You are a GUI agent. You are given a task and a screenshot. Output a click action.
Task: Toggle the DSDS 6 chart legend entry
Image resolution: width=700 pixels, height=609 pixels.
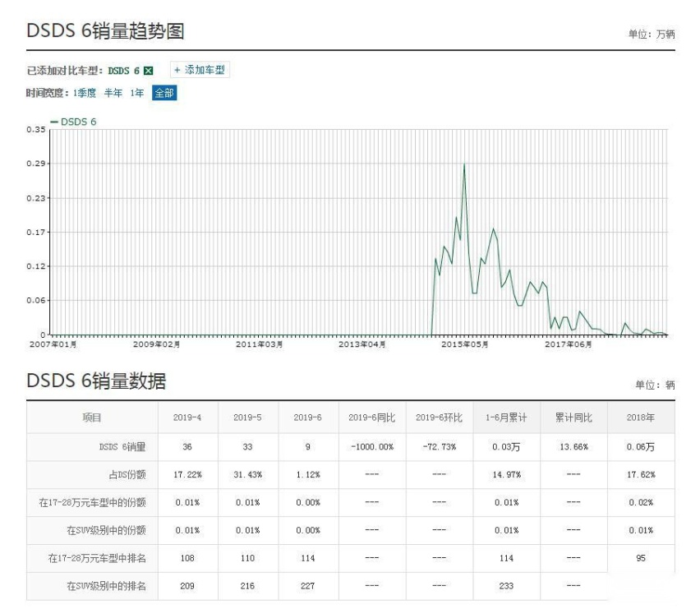(74, 122)
